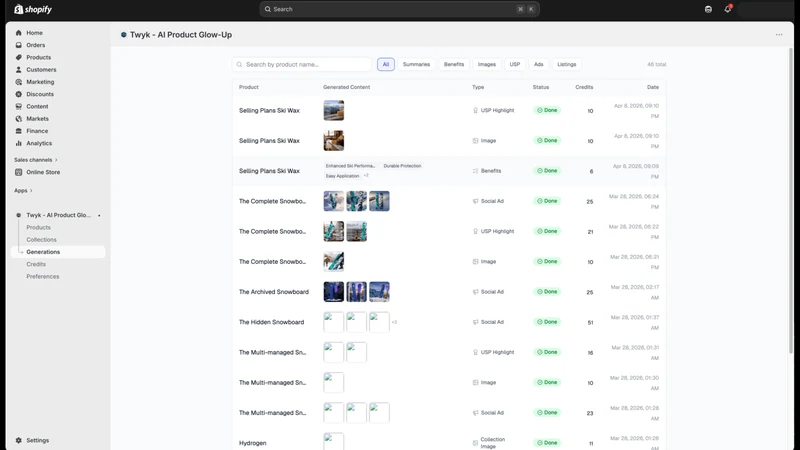The image size is (800, 450).
Task: Click the page vertical scrollbar
Action: click(791, 199)
